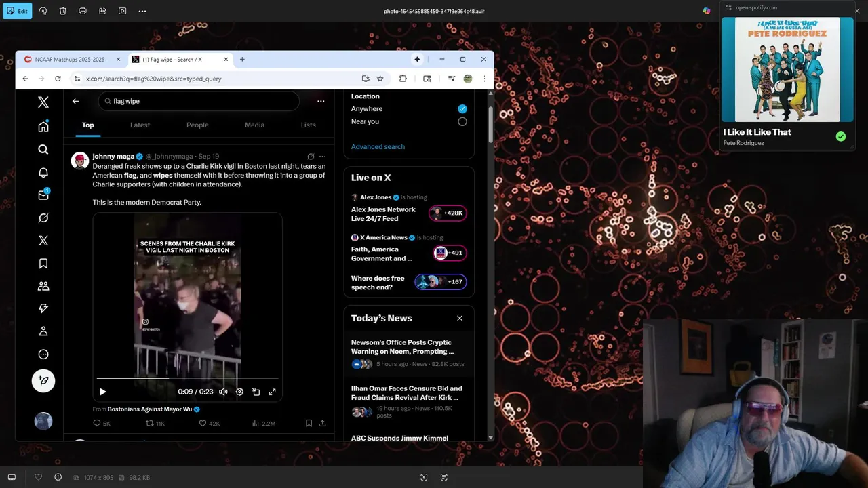Image resolution: width=868 pixels, height=488 pixels.
Task: Mute the video with the speaker icon
Action: [x=223, y=392]
